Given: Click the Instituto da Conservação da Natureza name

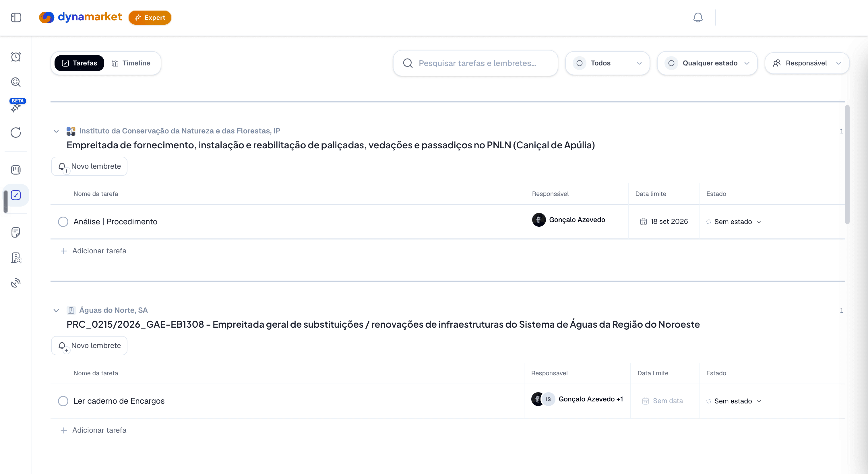Looking at the screenshot, I should pyautogui.click(x=180, y=131).
